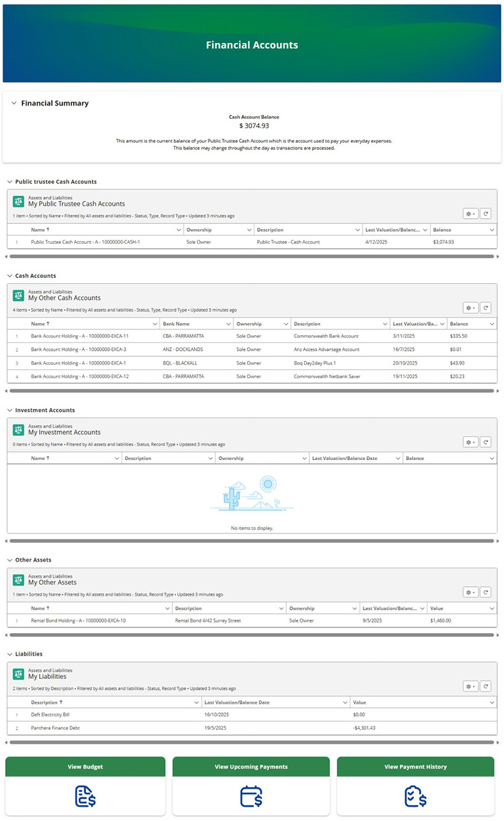Screen dimensions: 504x821
Task: Click the Commonwealth Netbank Saver description
Action: pos(326,376)
